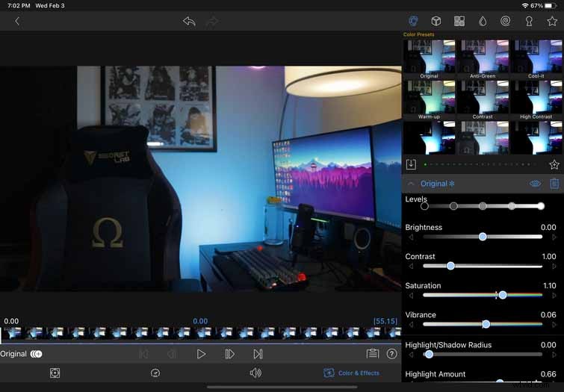
Task: Select the Color & Effects tab
Action: 351,373
